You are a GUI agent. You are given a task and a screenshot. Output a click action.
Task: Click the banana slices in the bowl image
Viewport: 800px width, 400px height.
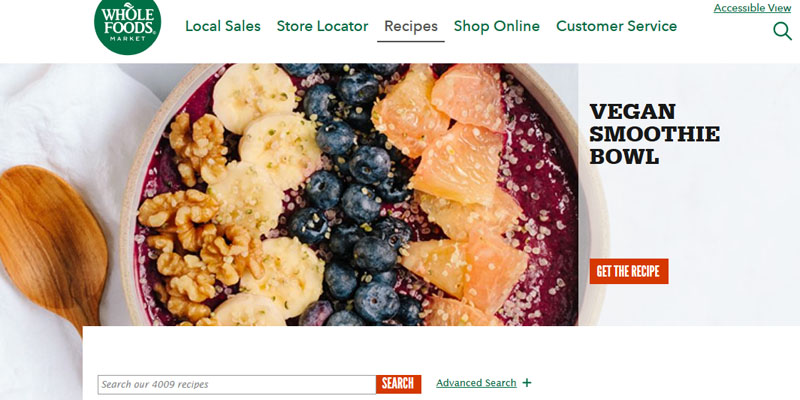[265, 194]
